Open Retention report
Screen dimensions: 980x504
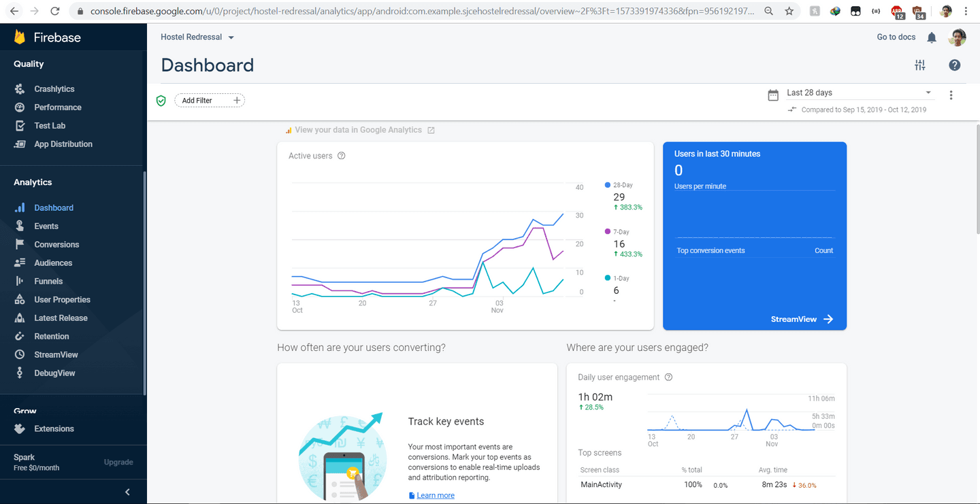[x=52, y=337]
